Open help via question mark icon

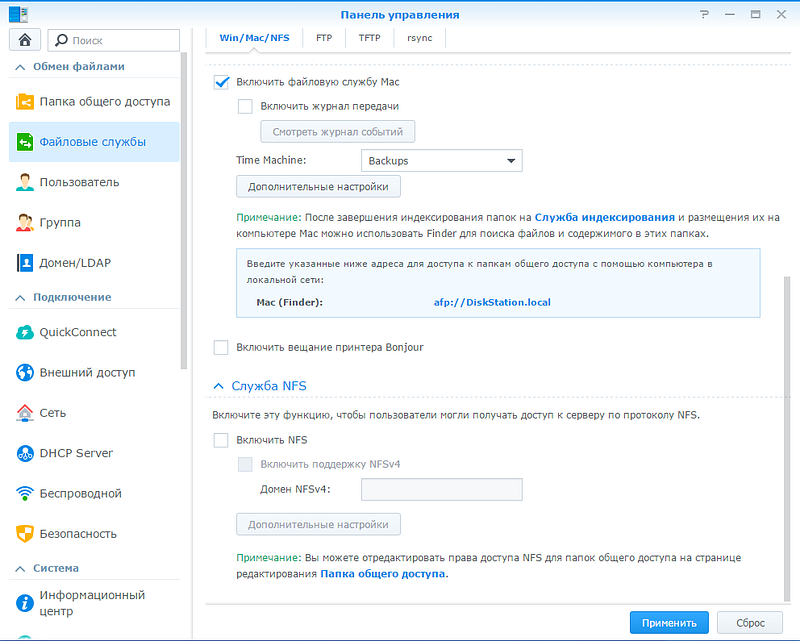click(705, 14)
